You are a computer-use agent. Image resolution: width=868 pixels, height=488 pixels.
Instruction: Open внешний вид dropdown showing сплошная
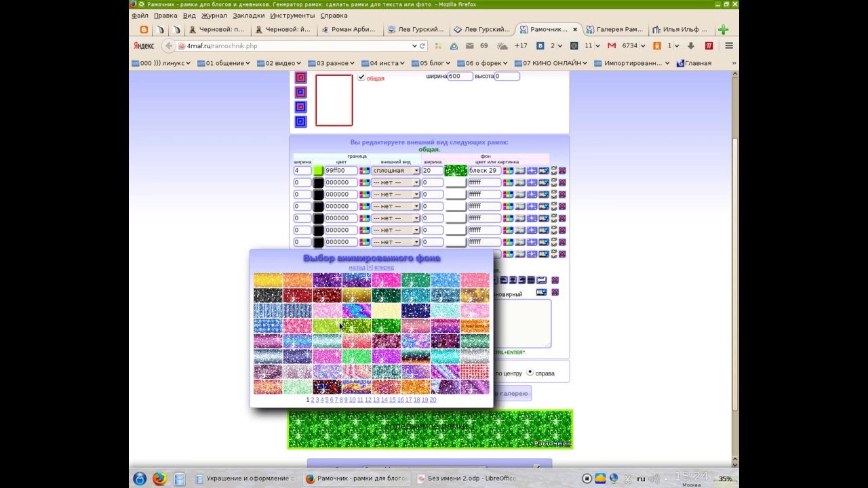tap(395, 171)
